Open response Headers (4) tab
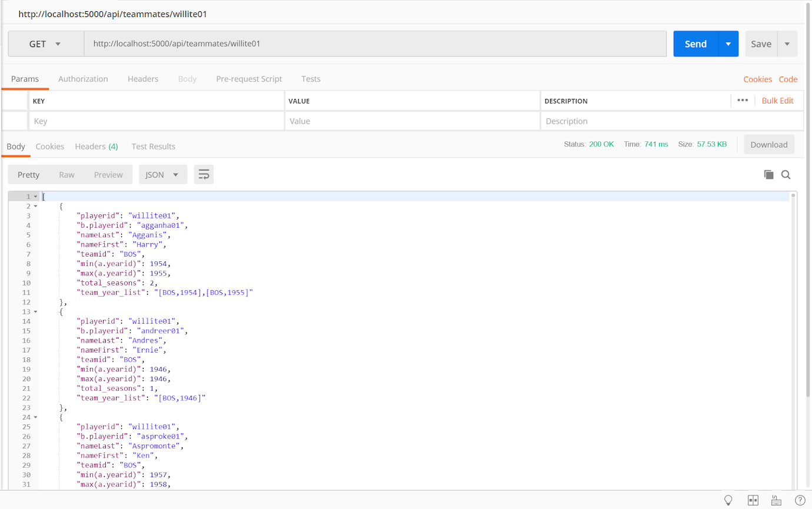The width and height of the screenshot is (812, 509). pos(96,147)
